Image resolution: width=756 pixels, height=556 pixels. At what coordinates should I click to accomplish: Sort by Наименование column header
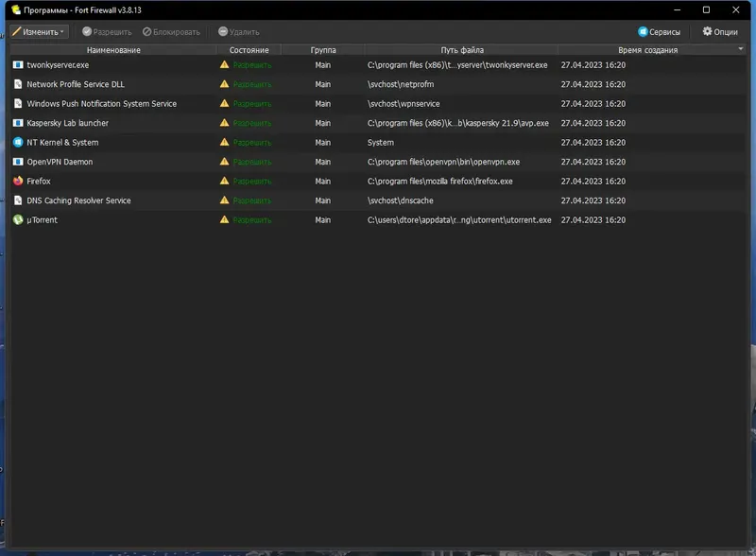point(113,50)
